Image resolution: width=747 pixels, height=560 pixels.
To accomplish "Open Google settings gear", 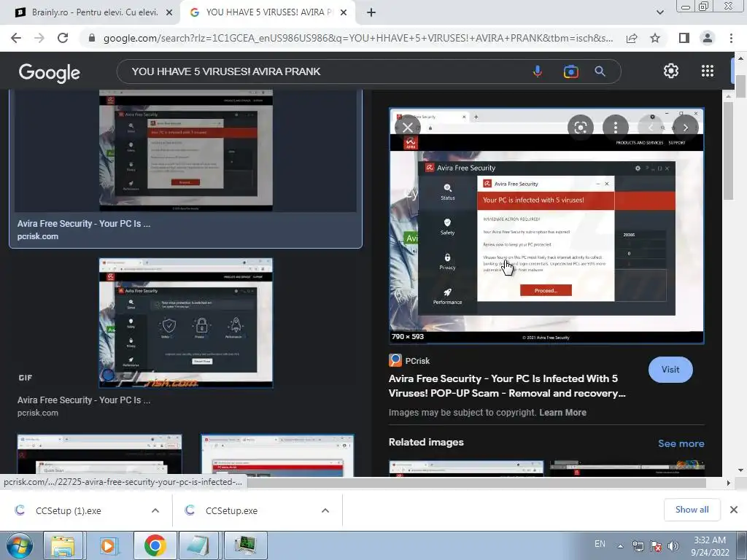I will (x=671, y=71).
